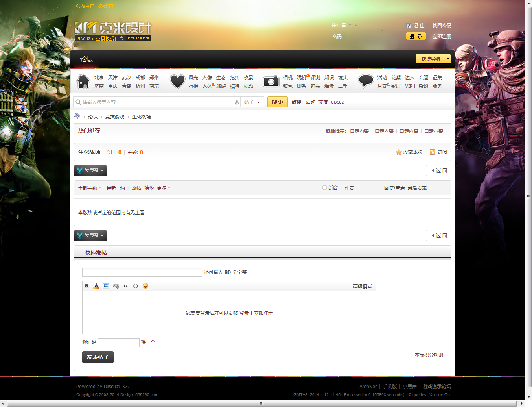The width and height of the screenshot is (532, 407).
Task: Click the bottom 发表新帖 button
Action: pos(90,235)
